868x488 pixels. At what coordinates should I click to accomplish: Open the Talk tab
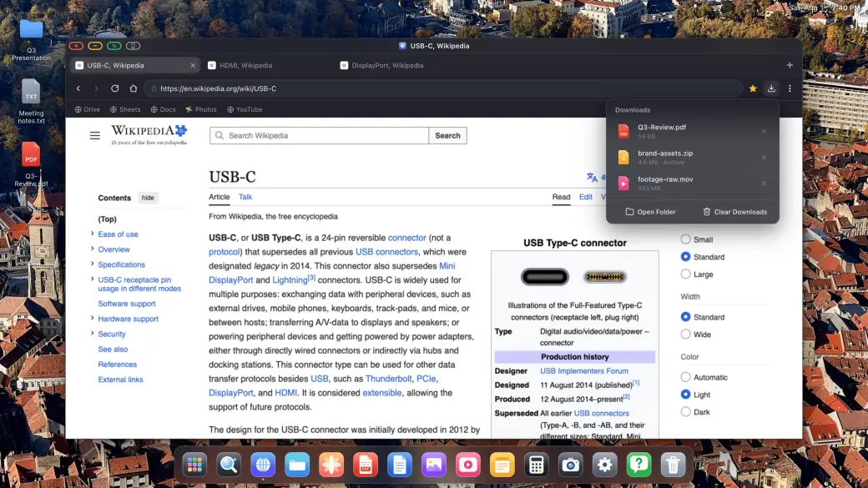coord(245,197)
